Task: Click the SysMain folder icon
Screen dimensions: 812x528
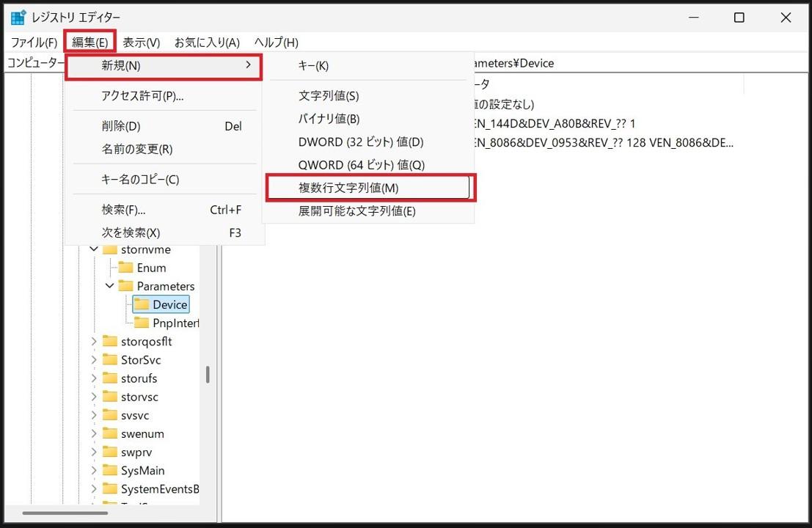Action: (110, 471)
